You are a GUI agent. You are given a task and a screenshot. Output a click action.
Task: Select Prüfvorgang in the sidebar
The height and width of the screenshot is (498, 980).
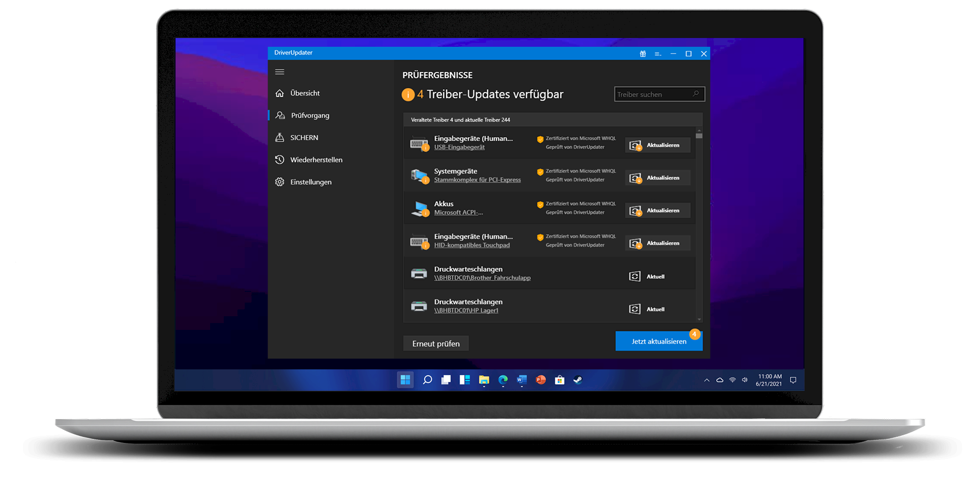click(310, 115)
